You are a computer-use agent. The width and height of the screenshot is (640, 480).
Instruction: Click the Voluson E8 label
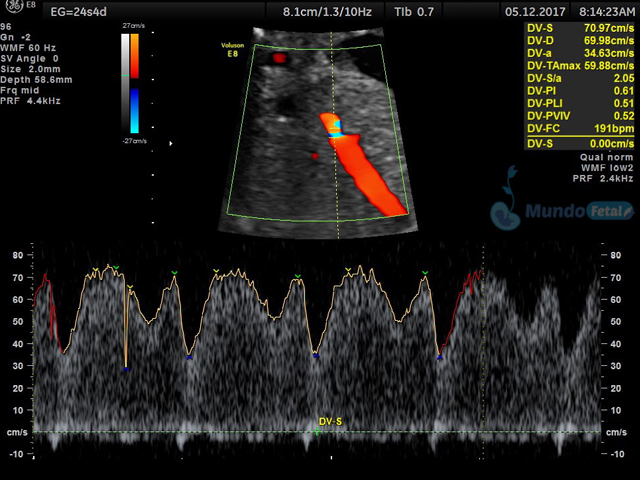coord(236,51)
